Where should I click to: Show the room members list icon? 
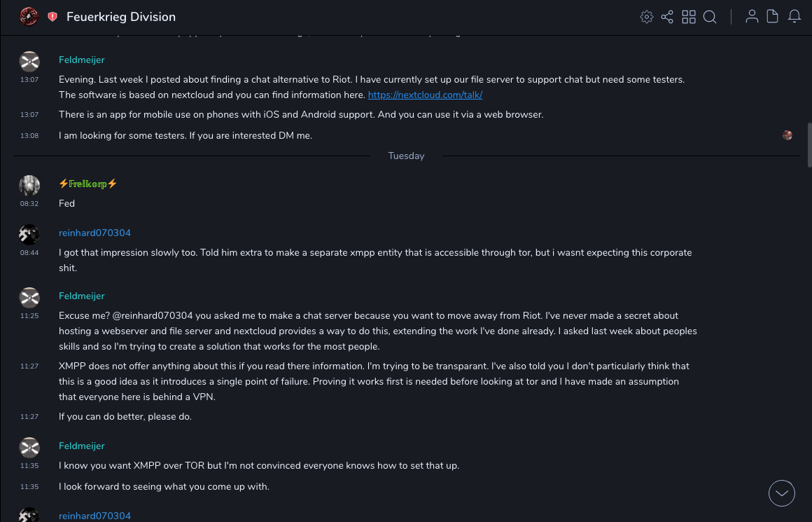tap(752, 17)
